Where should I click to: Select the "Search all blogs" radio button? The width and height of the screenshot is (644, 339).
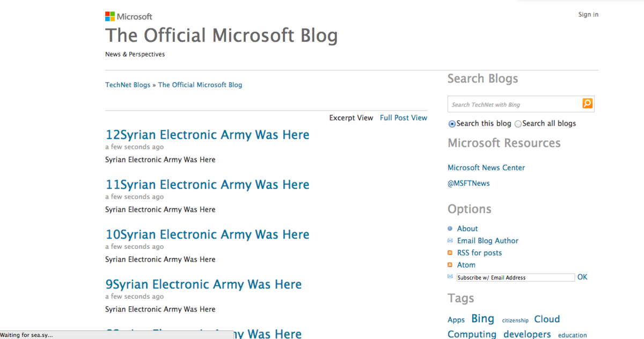518,124
